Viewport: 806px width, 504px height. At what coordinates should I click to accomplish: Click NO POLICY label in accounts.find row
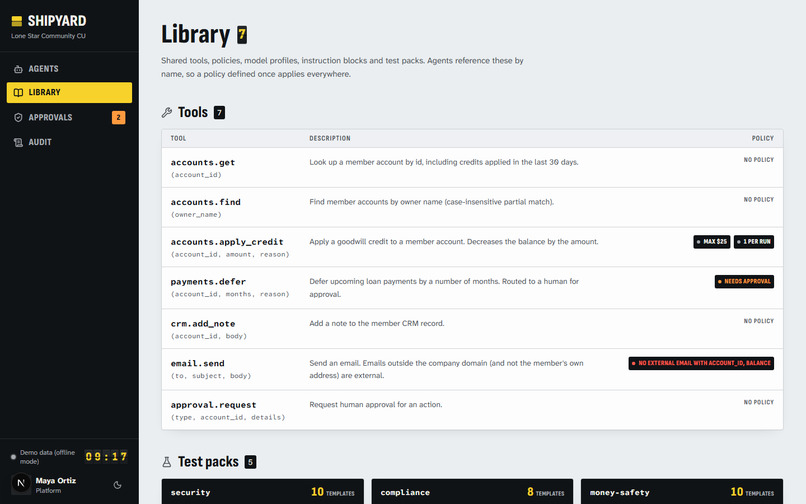(759, 200)
